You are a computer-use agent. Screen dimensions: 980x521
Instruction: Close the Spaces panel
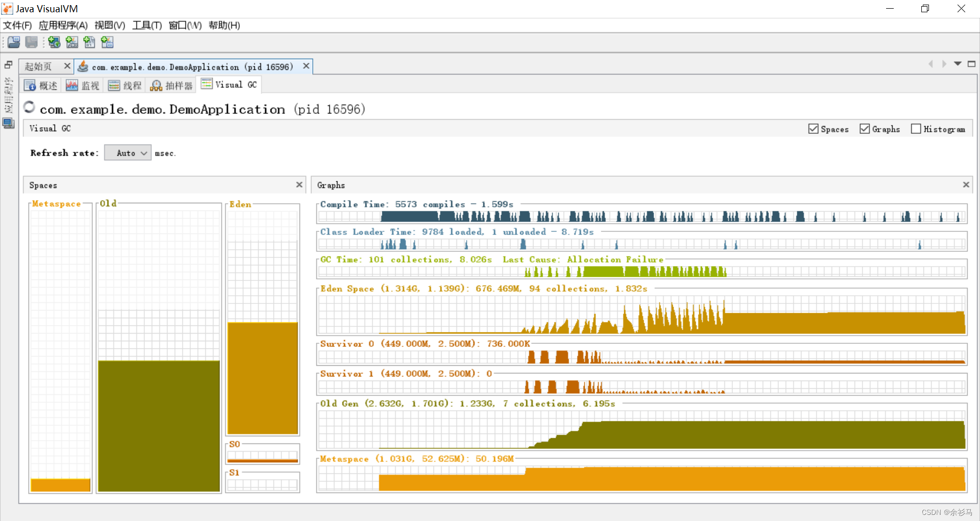(x=299, y=185)
